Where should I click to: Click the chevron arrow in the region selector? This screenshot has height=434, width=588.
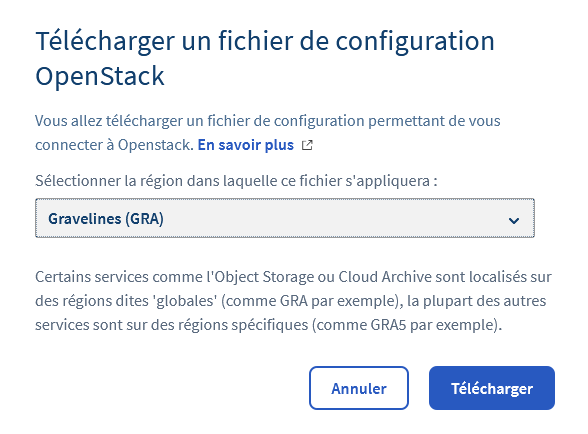pos(514,221)
